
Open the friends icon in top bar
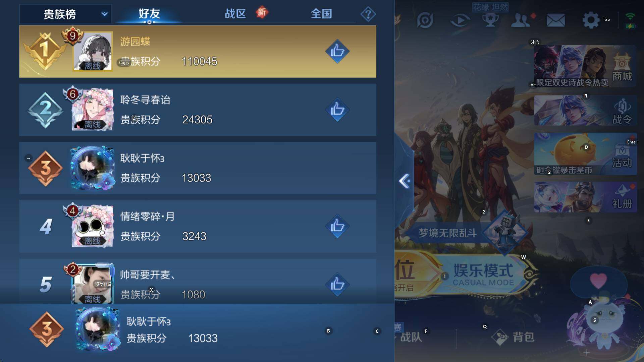coord(521,20)
